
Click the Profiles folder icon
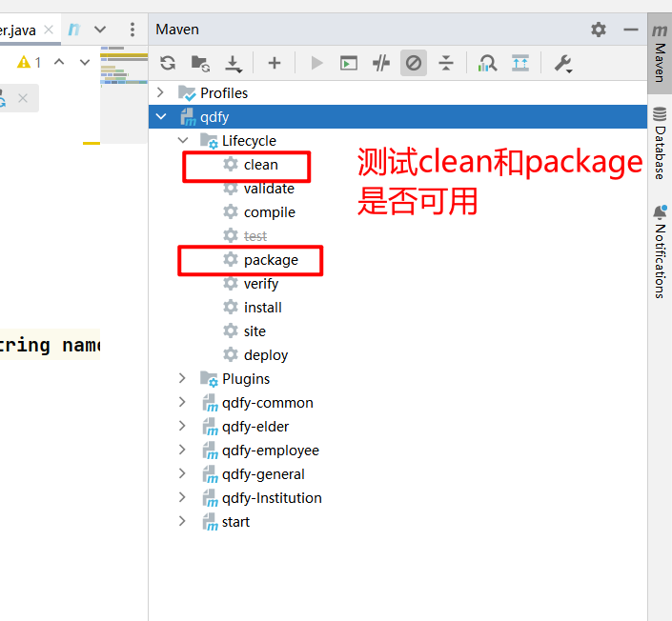tap(187, 93)
